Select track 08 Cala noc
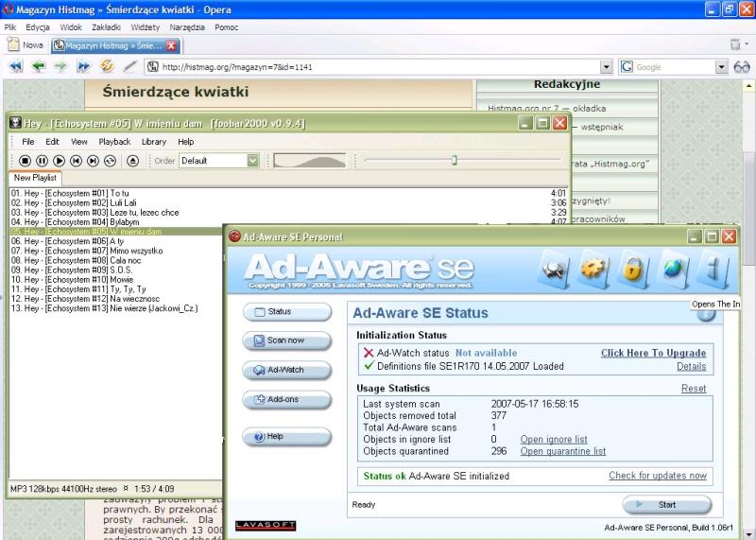The width and height of the screenshot is (756, 540). [115, 261]
